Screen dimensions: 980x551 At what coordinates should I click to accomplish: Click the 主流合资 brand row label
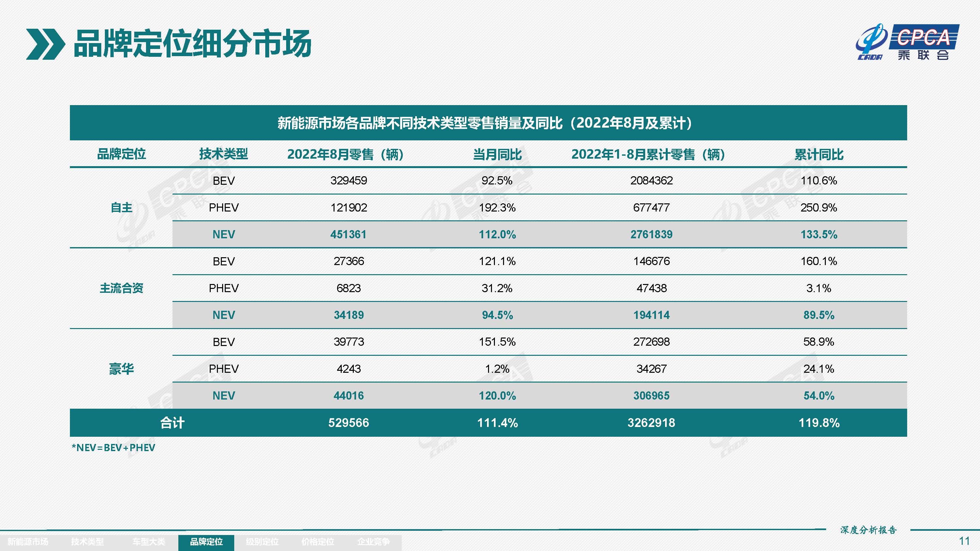coord(122,288)
